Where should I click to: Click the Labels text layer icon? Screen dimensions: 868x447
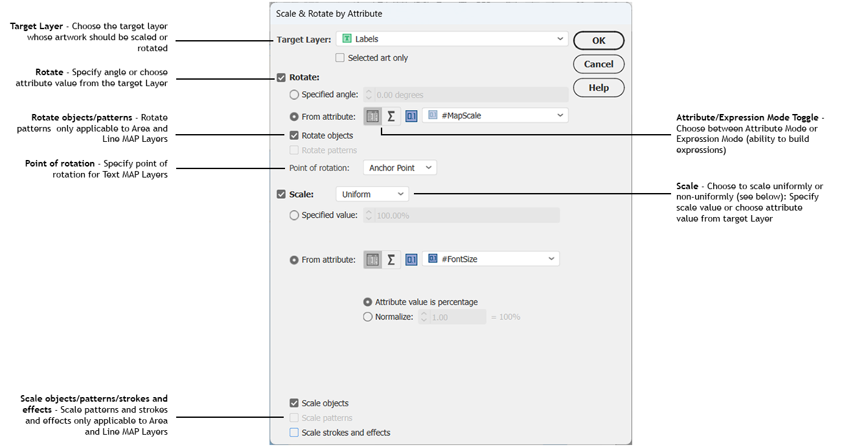pos(347,39)
